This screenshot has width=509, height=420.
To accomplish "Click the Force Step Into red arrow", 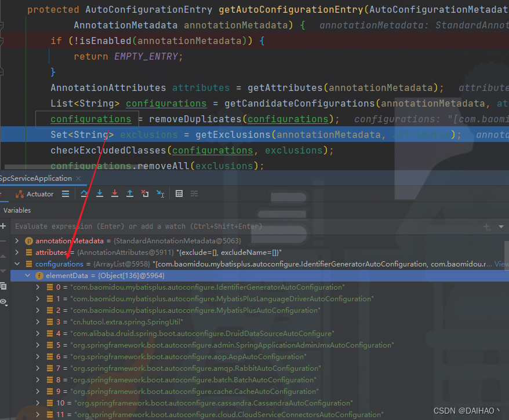I will pos(115,193).
